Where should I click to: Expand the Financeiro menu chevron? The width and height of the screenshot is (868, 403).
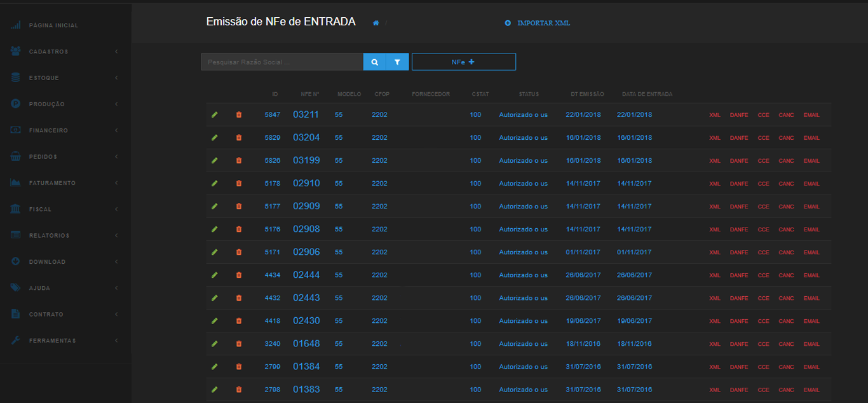(x=116, y=130)
